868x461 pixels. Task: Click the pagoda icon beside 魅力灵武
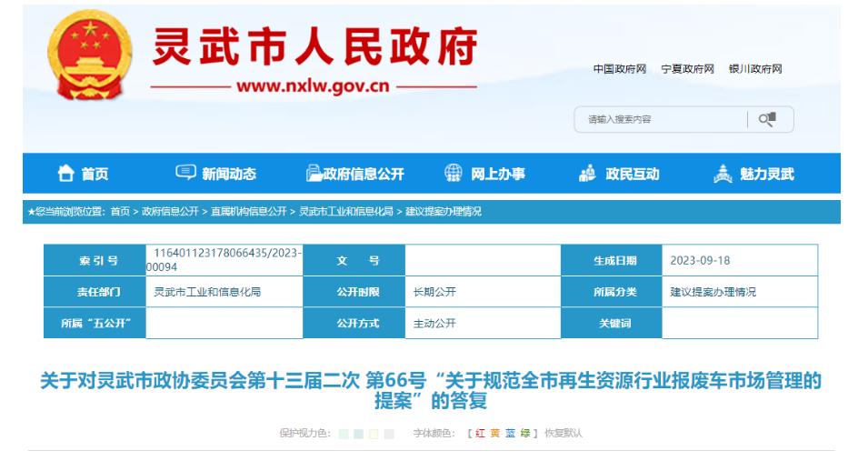(723, 174)
